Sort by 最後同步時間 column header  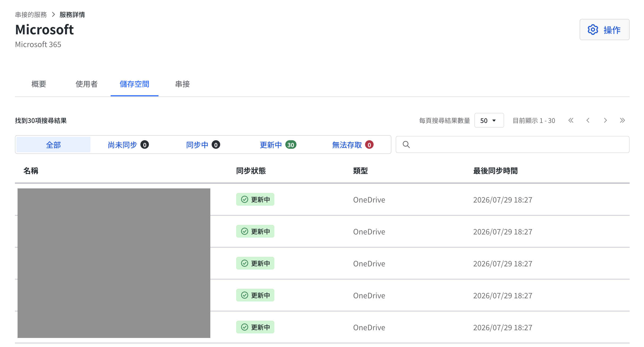pyautogui.click(x=495, y=171)
